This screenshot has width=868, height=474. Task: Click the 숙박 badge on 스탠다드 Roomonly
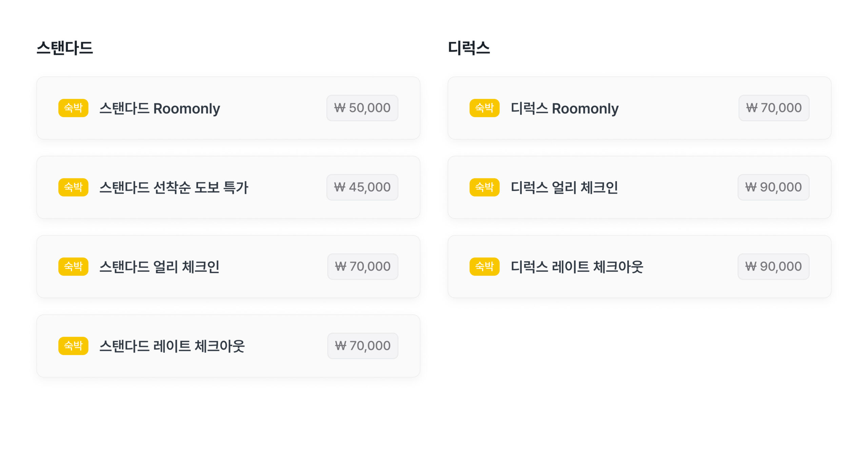click(73, 108)
